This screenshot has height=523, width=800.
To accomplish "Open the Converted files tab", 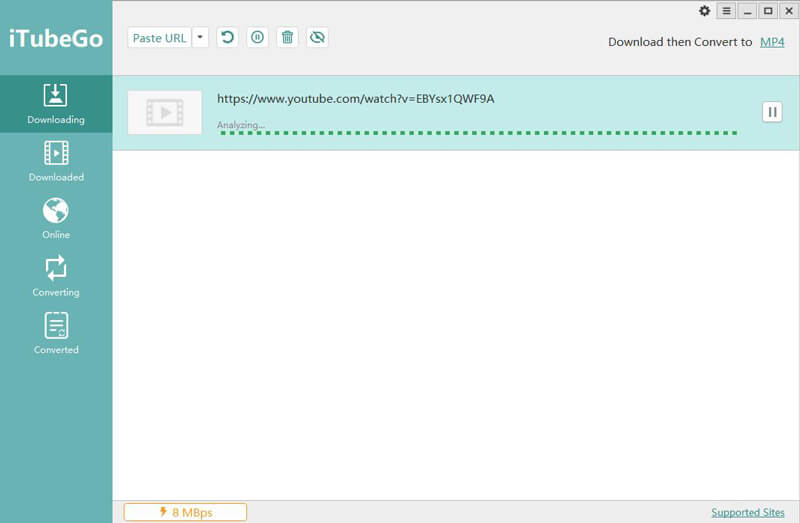I will (56, 334).
